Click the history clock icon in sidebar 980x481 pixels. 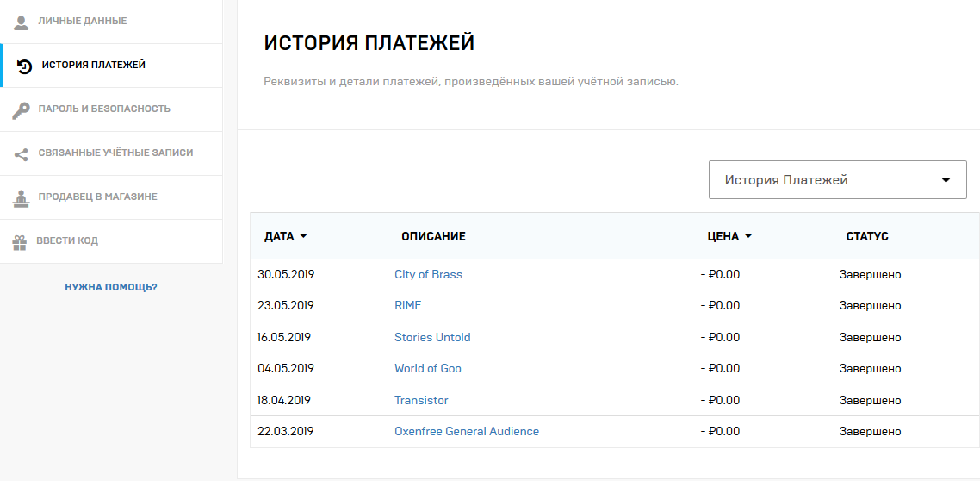pos(25,66)
